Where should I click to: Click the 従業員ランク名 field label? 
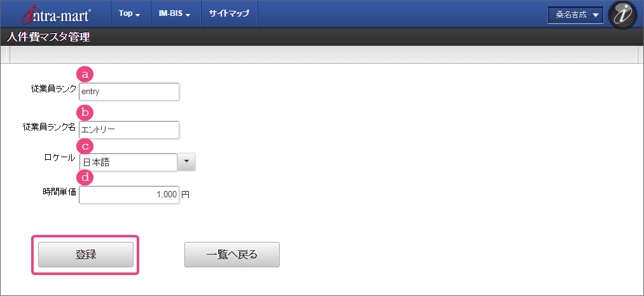[x=49, y=127]
